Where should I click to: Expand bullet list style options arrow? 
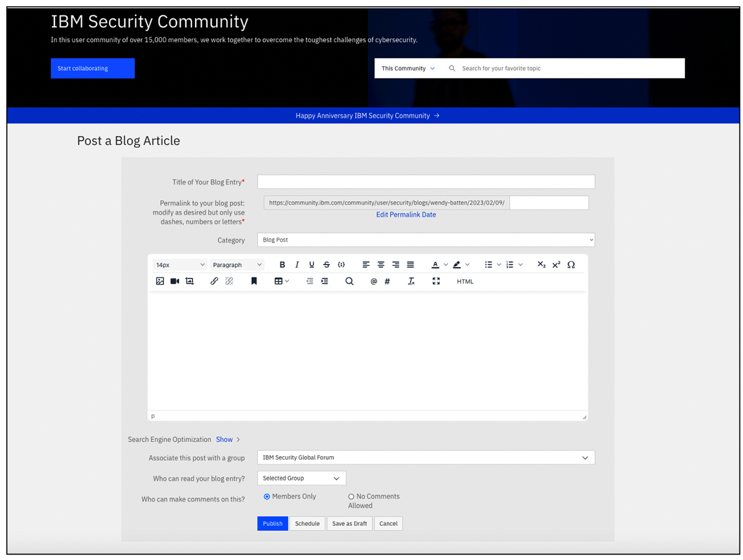click(499, 265)
